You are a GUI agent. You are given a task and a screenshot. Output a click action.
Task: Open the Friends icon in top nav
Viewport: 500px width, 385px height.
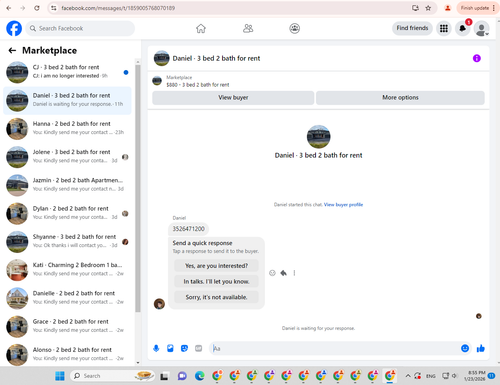[x=248, y=28]
